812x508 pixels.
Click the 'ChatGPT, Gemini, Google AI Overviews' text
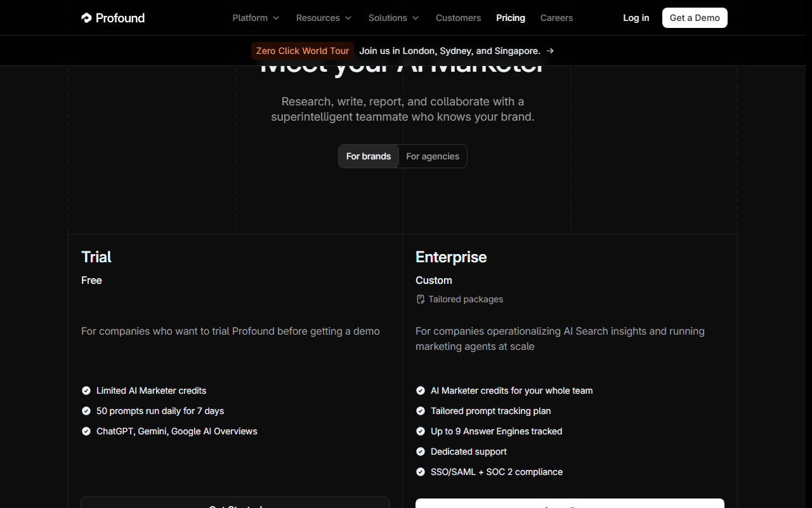(177, 431)
